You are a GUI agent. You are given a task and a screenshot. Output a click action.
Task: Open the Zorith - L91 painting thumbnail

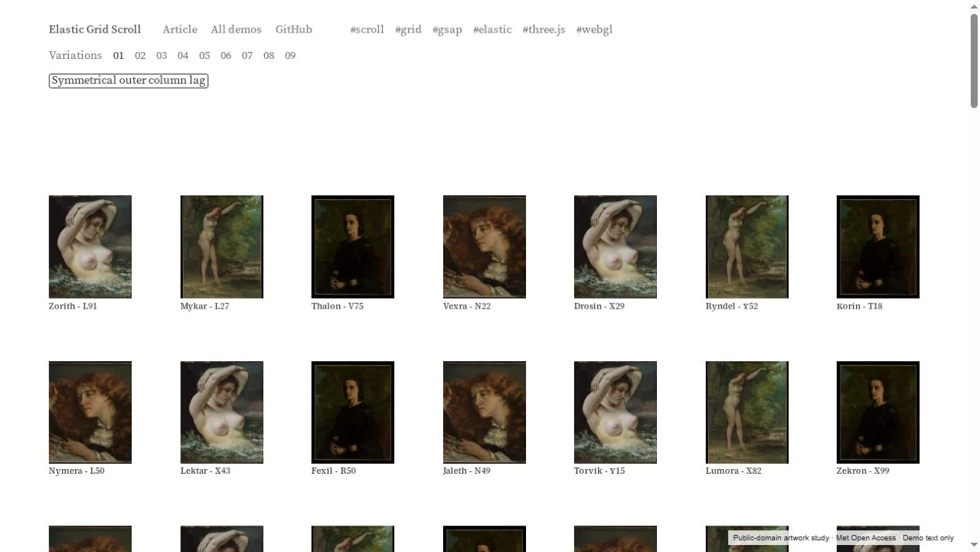click(90, 247)
